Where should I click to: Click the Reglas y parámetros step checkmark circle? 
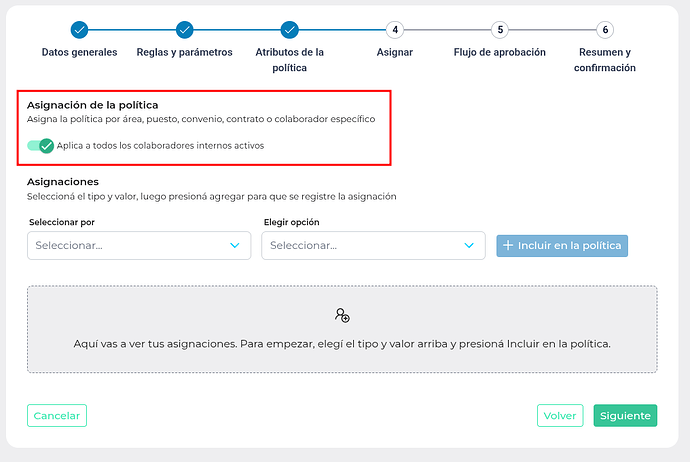click(x=184, y=30)
